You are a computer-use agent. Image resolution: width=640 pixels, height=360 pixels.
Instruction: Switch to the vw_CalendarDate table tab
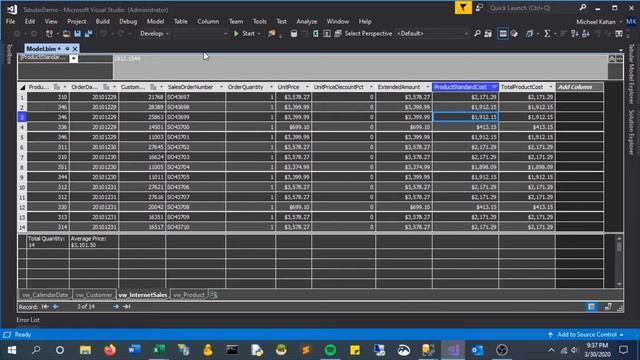[x=45, y=295]
